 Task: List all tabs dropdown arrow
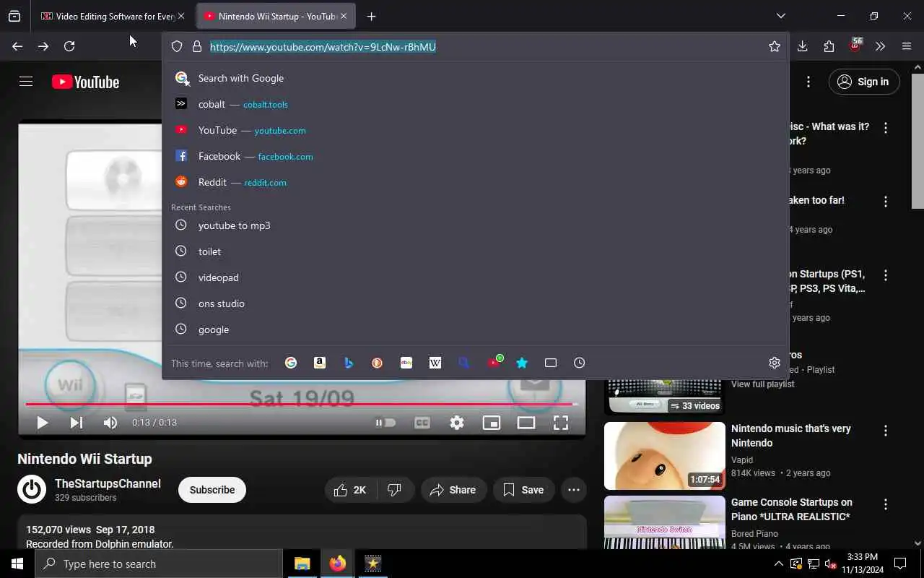point(781,16)
